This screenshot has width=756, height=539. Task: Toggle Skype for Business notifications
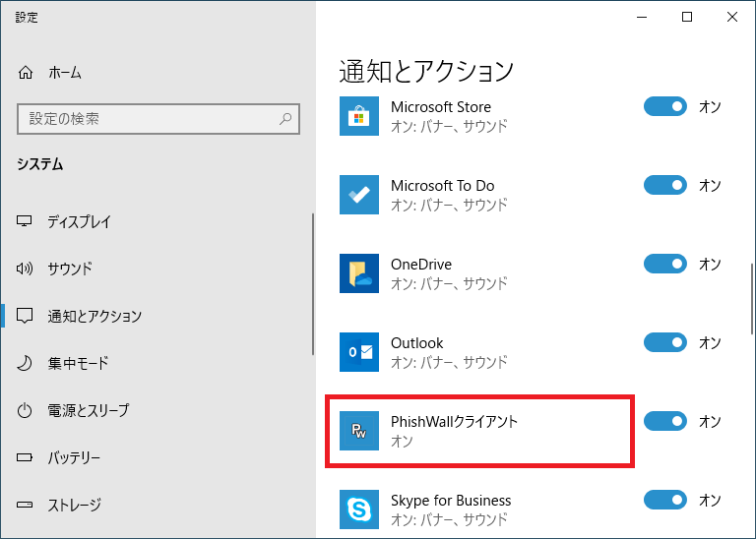pyautogui.click(x=664, y=500)
